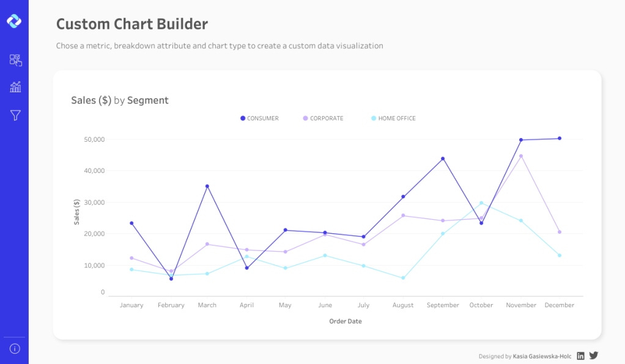
Task: Select the CONSUMER legend item
Action: click(x=259, y=118)
